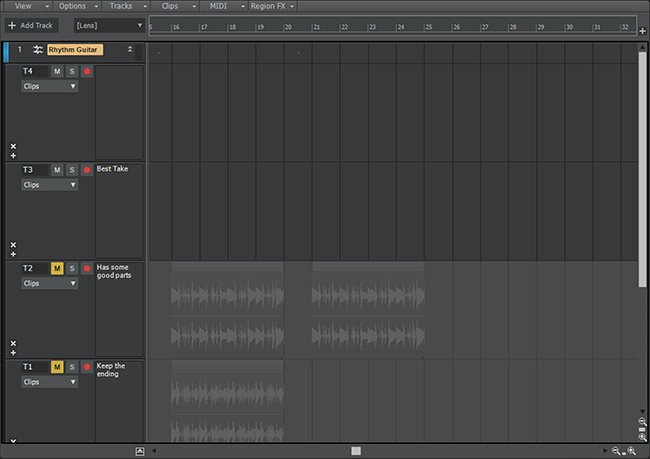Open the Clips dropdown on lane T1
The image size is (650, 459).
50,382
